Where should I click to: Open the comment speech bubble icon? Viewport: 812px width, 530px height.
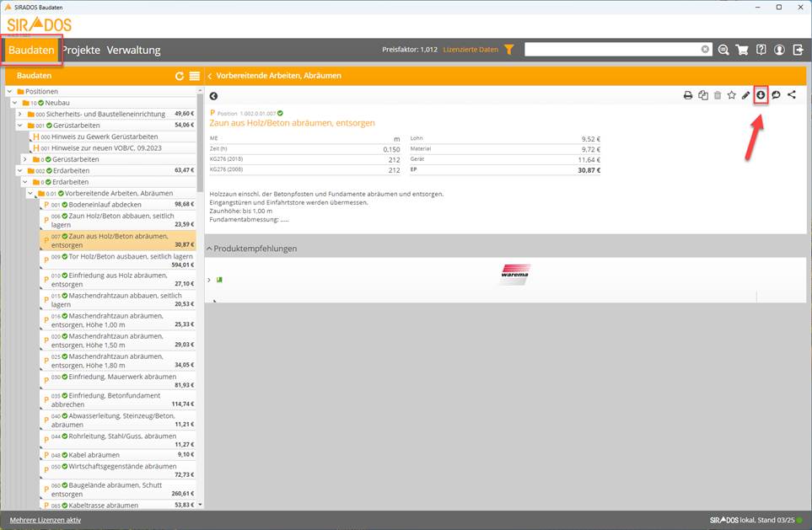pyautogui.click(x=776, y=95)
